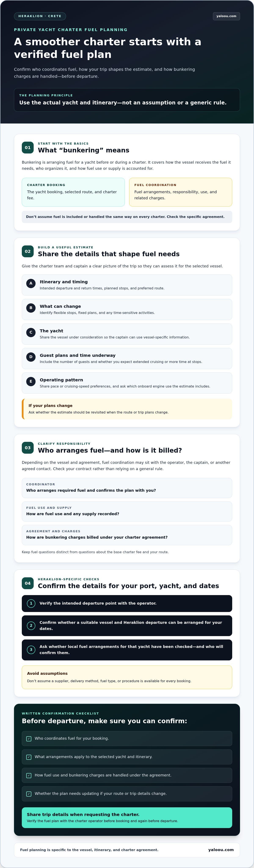Click the 03 section number badge
This screenshot has width=254, height=868.
coord(28,448)
